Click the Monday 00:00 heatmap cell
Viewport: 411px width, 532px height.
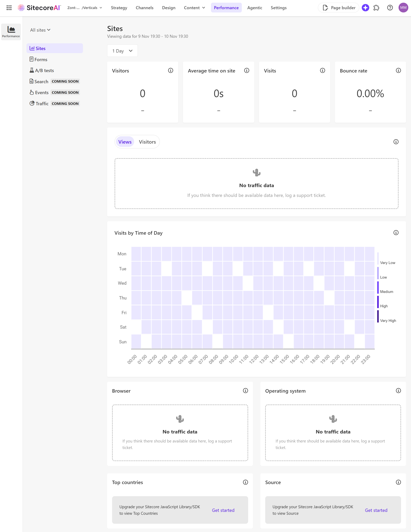[136, 254]
